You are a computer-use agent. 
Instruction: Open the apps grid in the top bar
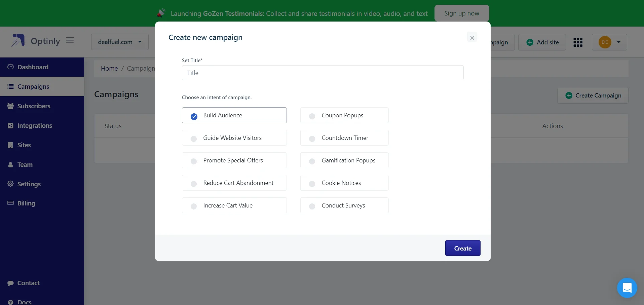click(578, 42)
